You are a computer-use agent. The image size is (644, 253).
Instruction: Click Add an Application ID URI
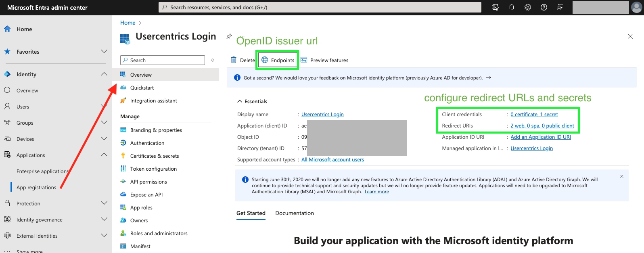(x=541, y=137)
